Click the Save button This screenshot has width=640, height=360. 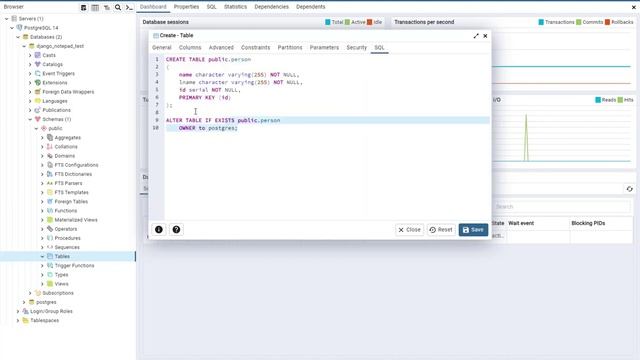tap(473, 230)
